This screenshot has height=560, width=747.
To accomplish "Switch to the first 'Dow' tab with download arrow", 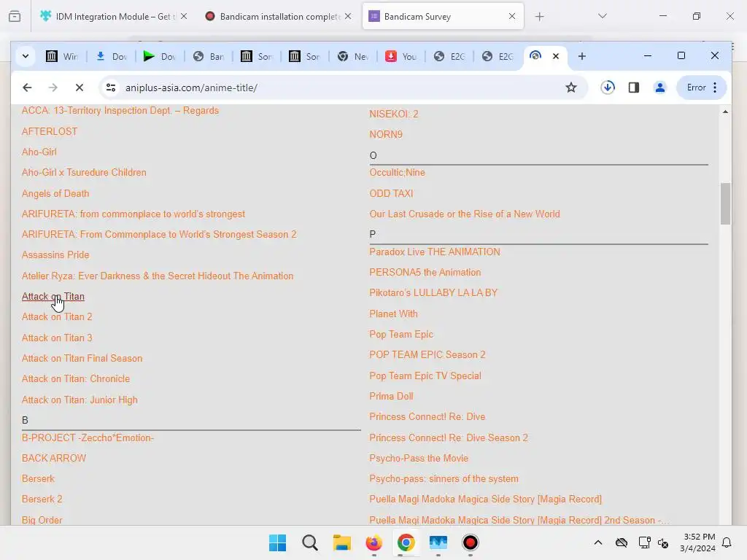I will (111, 56).
